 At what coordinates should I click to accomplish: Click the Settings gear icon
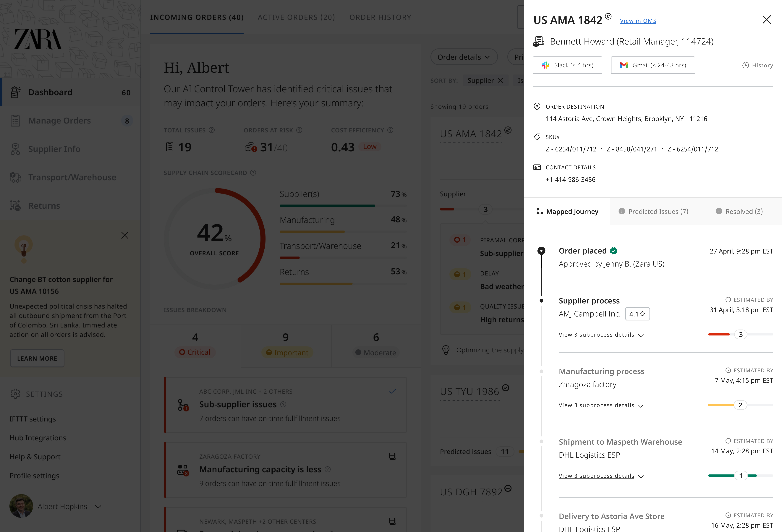pyautogui.click(x=15, y=394)
